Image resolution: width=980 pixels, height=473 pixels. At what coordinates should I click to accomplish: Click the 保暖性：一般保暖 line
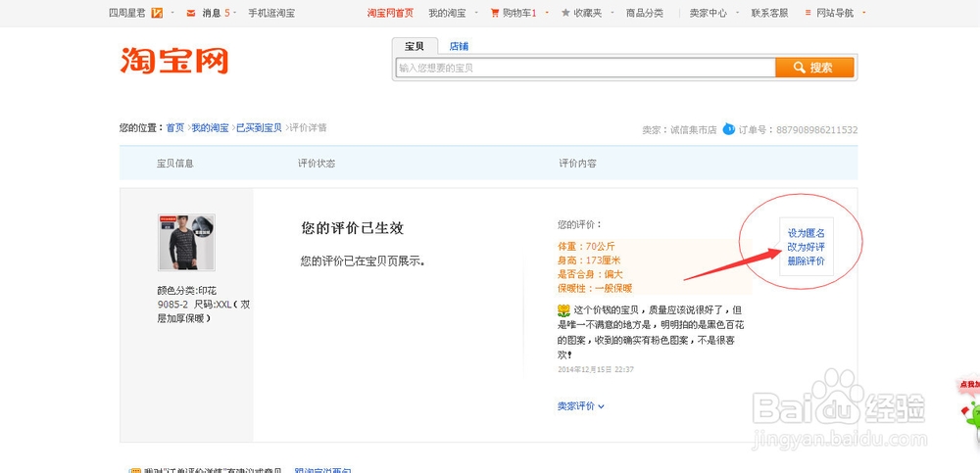(595, 288)
